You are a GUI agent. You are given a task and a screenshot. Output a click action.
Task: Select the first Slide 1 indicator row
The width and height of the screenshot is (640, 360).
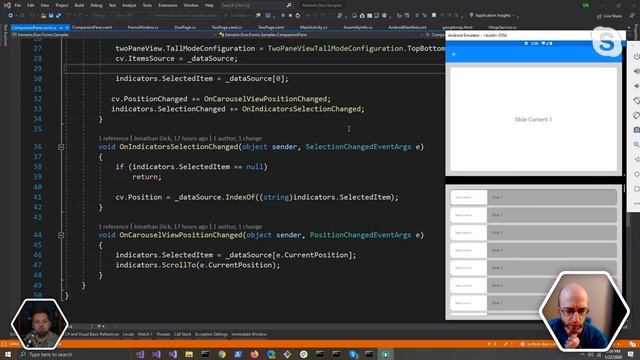[x=533, y=197]
